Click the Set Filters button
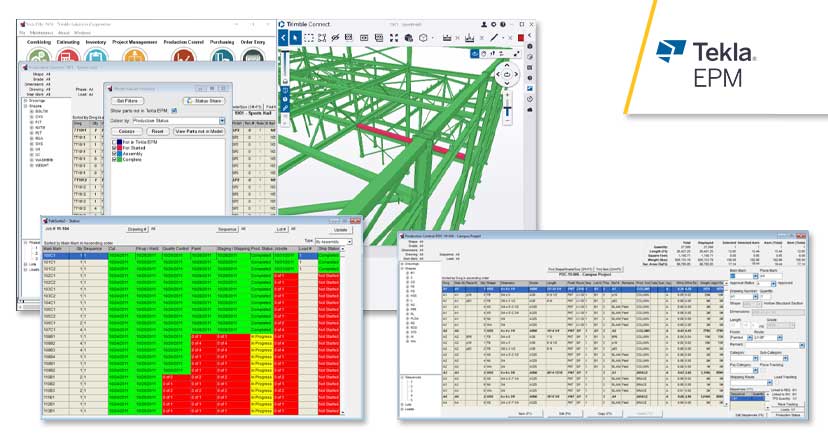The image size is (828, 442). click(x=127, y=101)
